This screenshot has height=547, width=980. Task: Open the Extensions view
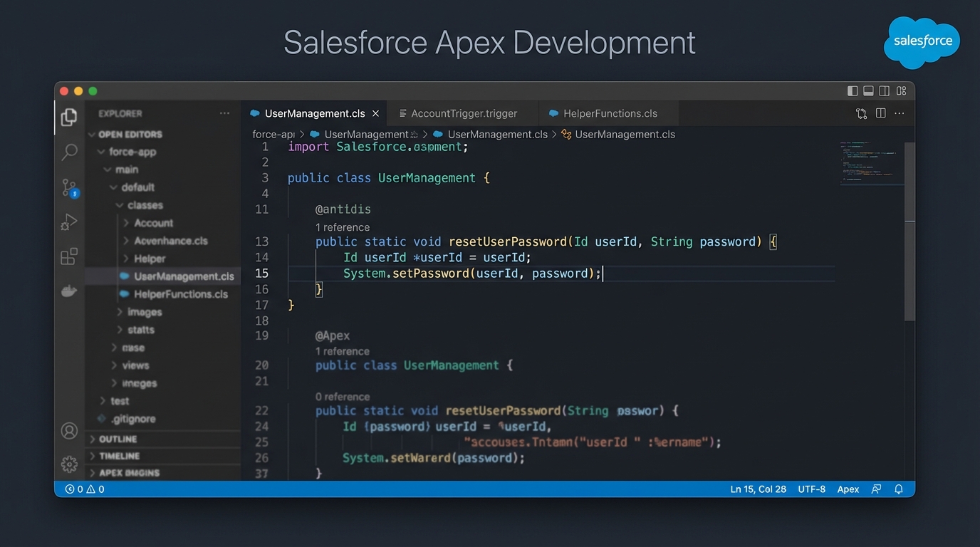tap(69, 256)
